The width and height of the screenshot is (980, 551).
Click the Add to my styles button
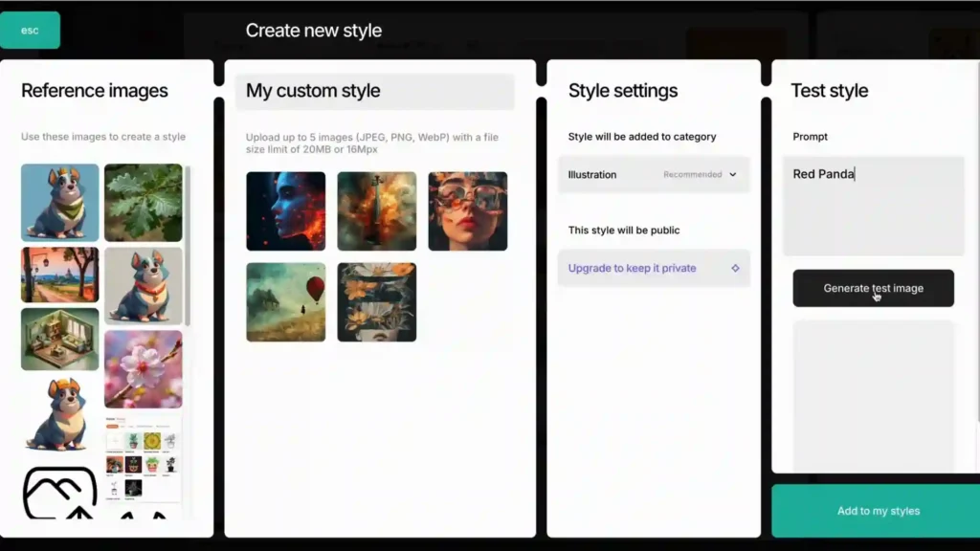877,511
